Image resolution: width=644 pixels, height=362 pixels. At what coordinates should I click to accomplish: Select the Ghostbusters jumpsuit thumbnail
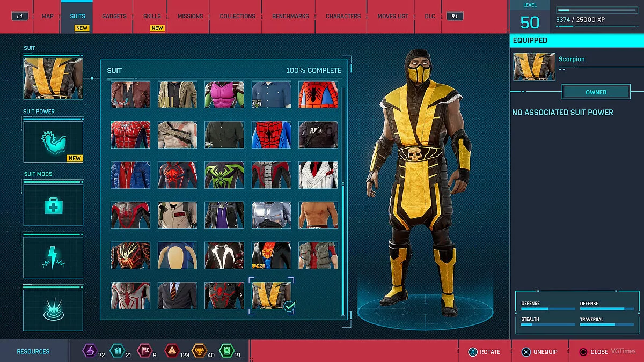[177, 215]
